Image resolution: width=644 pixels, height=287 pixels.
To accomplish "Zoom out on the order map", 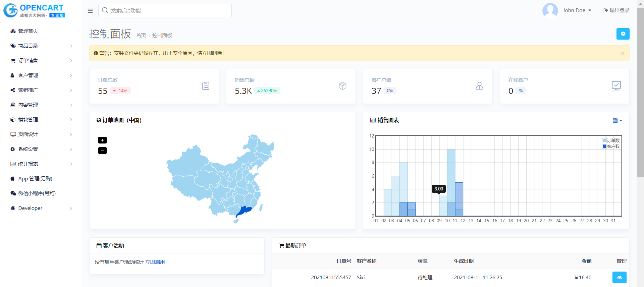I will (x=103, y=151).
